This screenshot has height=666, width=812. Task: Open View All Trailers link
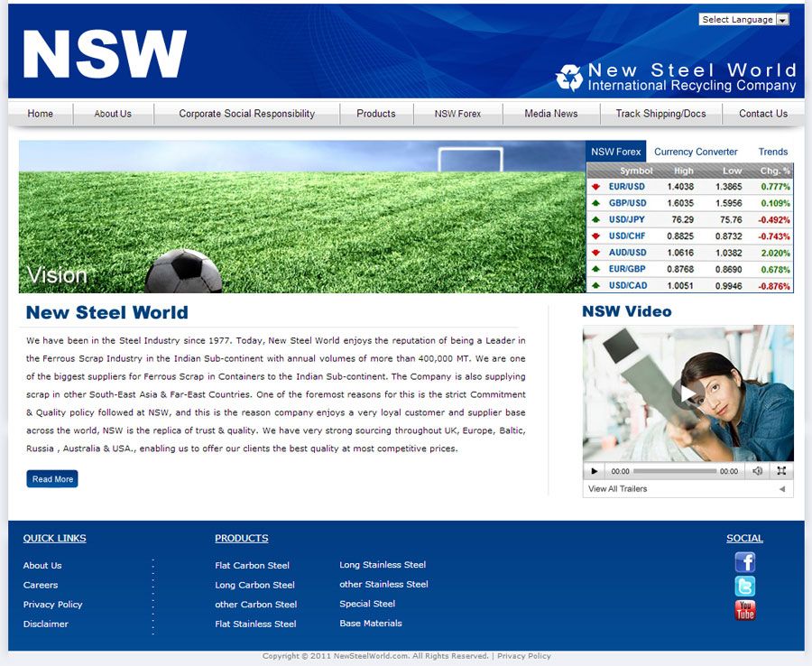pyautogui.click(x=618, y=489)
